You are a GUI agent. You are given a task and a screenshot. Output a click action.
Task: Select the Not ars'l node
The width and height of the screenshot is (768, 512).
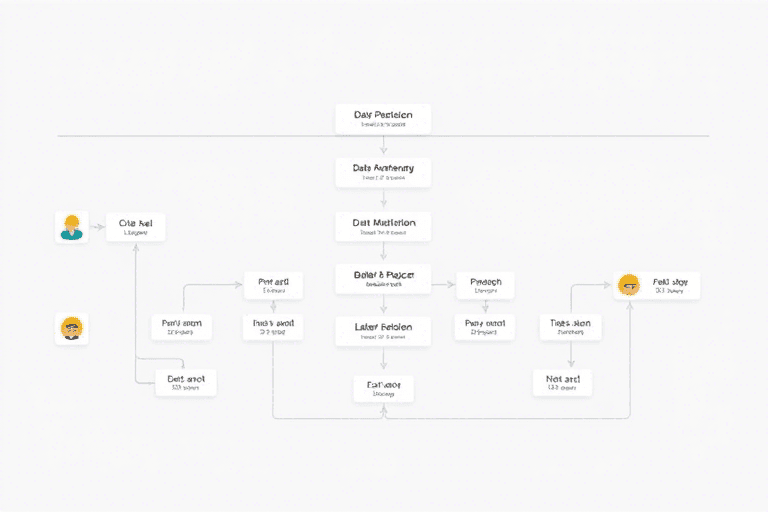pyautogui.click(x=562, y=383)
